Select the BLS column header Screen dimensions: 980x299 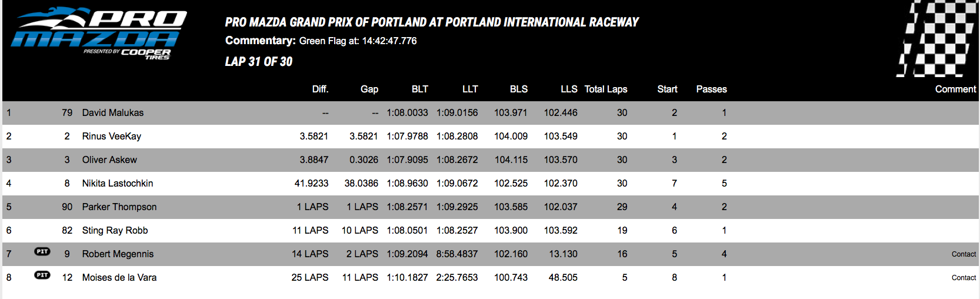click(519, 89)
